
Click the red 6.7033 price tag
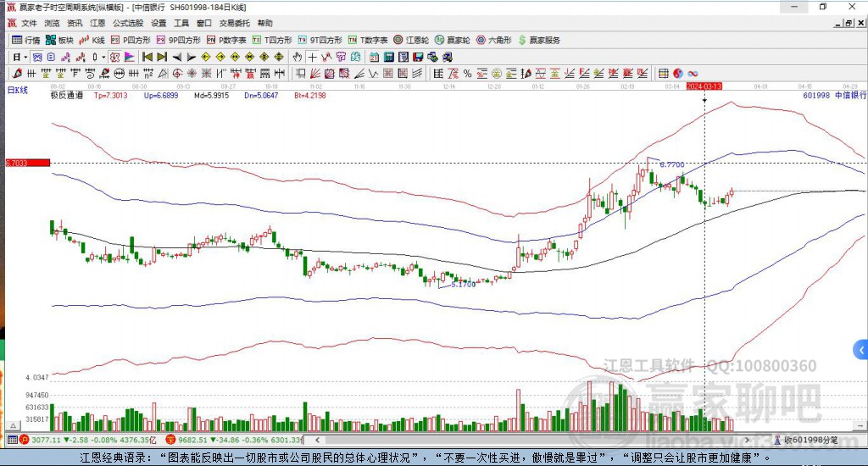click(28, 163)
